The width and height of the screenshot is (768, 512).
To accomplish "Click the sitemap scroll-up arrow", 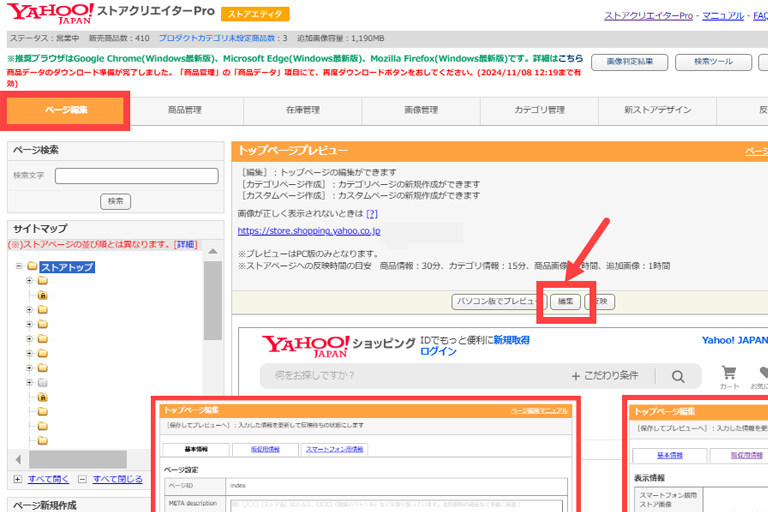I will 213,251.
